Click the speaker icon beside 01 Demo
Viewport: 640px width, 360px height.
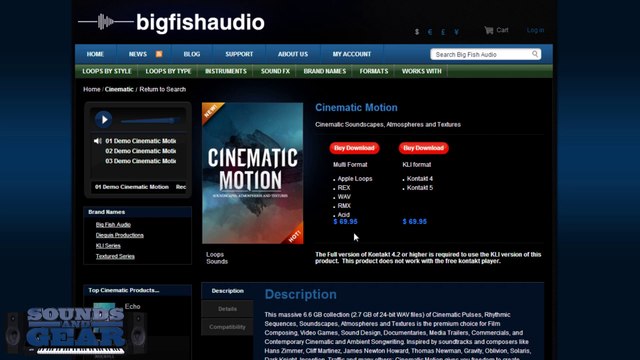98,141
